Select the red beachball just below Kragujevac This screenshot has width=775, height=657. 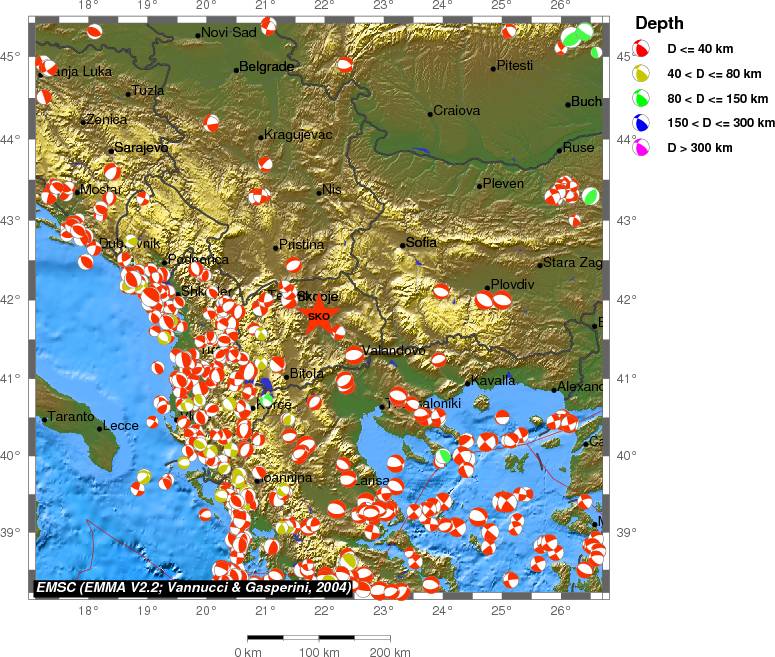pyautogui.click(x=265, y=164)
